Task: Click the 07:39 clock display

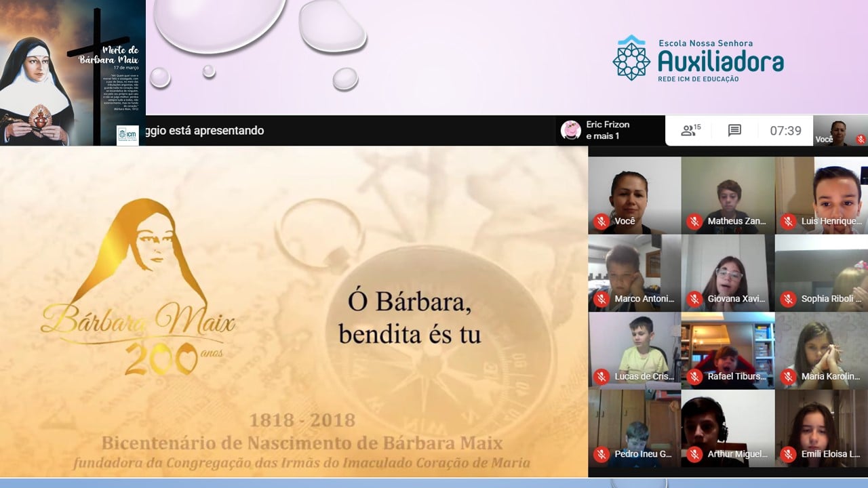Action: coord(785,131)
